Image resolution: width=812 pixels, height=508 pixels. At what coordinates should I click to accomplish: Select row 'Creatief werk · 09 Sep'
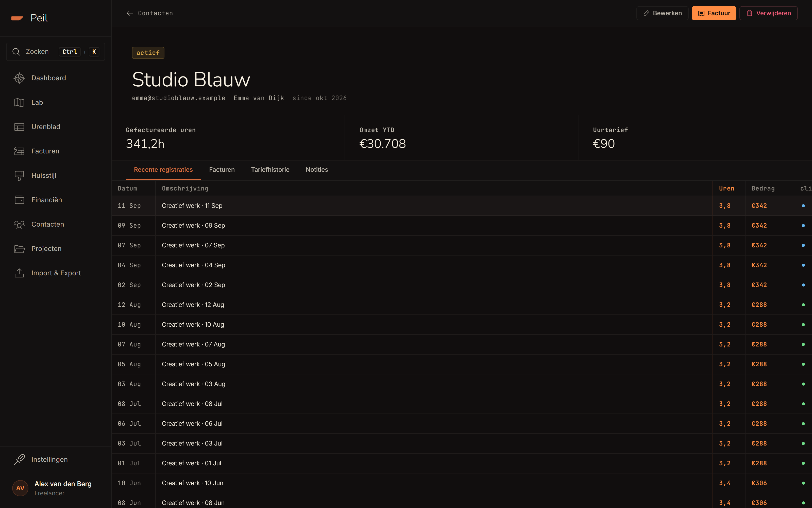click(x=462, y=226)
